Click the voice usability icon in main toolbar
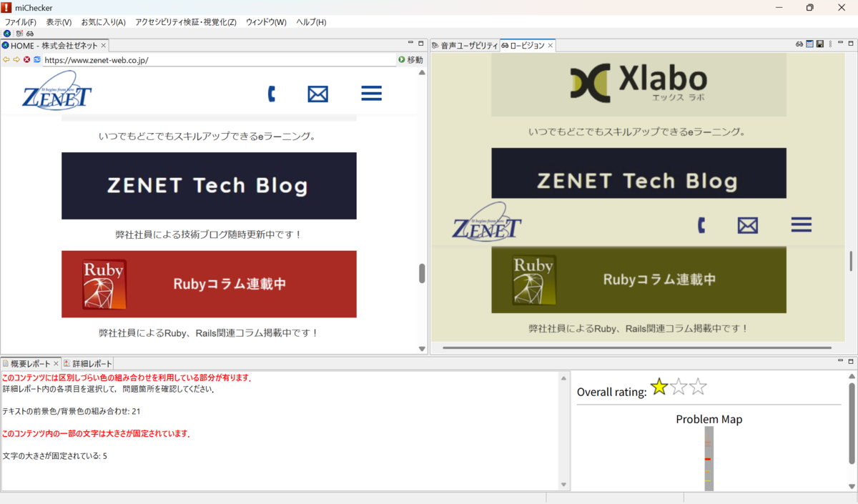 coord(19,34)
